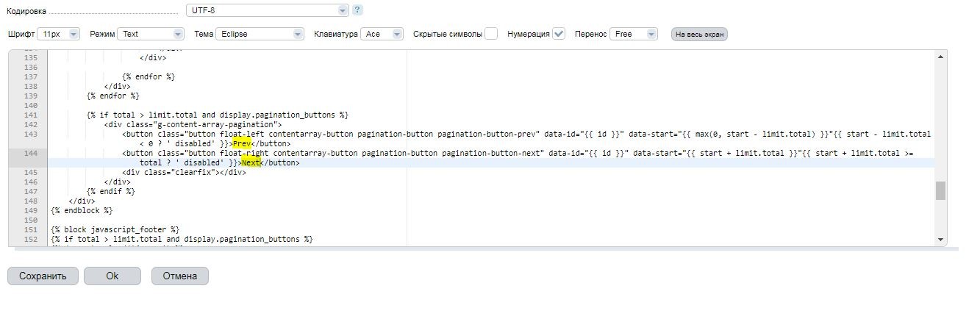Click the highlighted Prev text in code
This screenshot has width=980, height=319.
(242, 144)
